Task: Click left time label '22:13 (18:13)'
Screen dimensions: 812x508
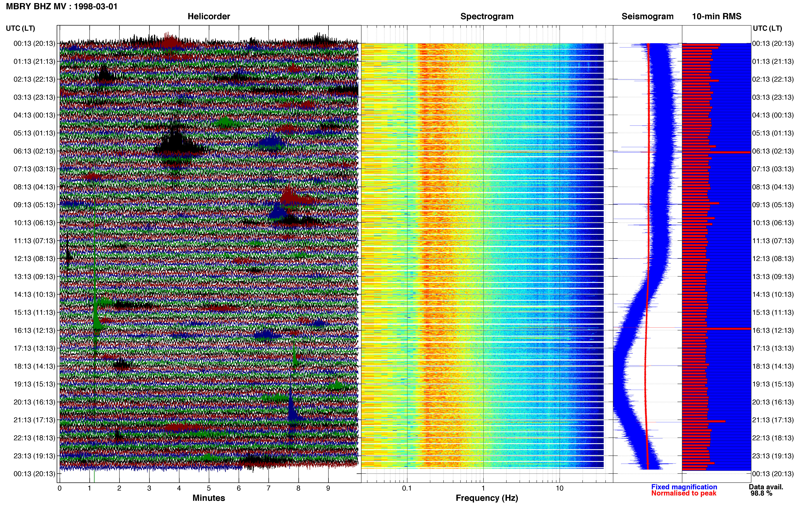Action: pyautogui.click(x=34, y=438)
